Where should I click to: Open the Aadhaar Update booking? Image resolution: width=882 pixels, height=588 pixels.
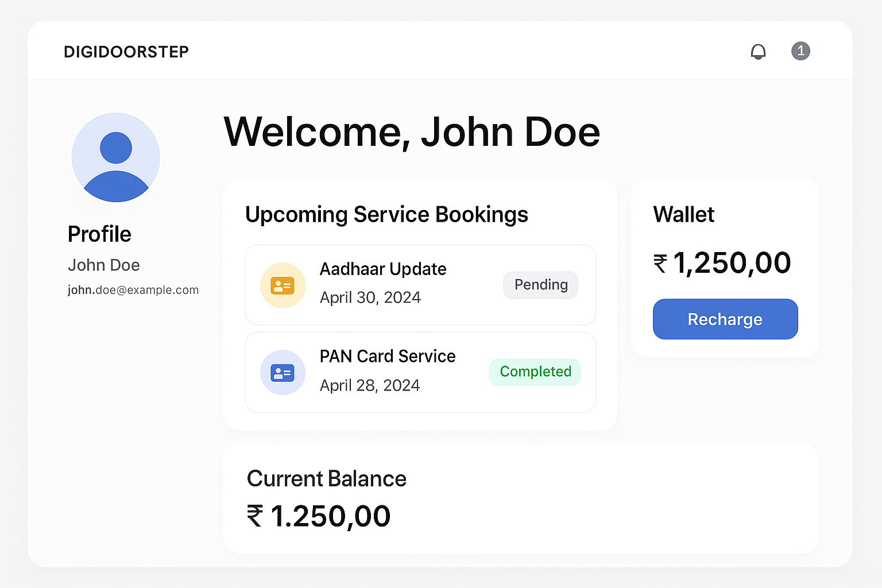[x=420, y=285]
